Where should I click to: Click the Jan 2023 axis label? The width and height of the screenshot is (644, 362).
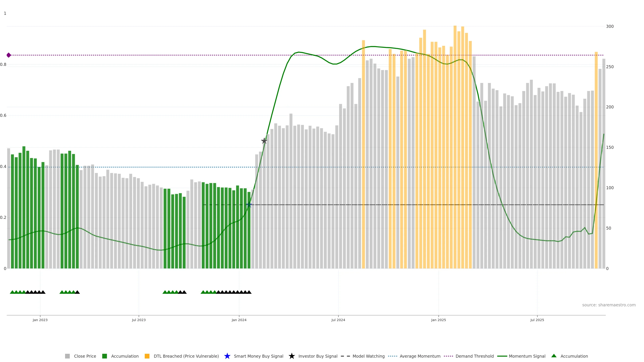click(x=40, y=320)
